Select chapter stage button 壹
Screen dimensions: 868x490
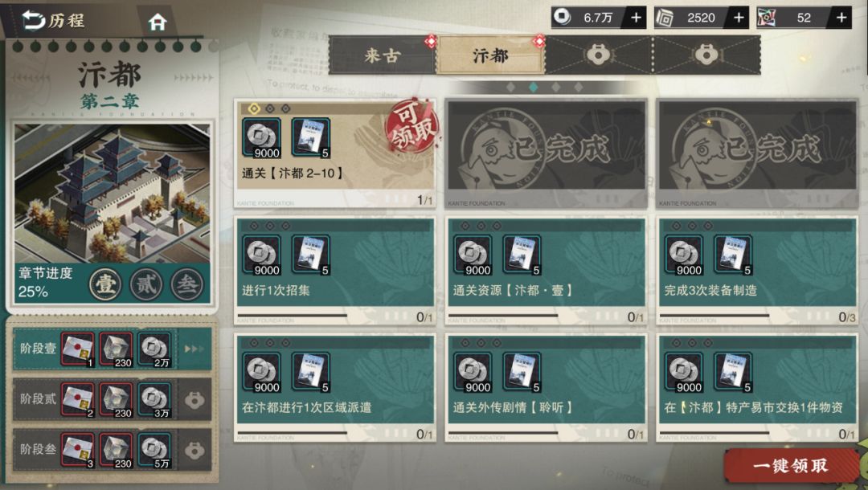point(105,284)
